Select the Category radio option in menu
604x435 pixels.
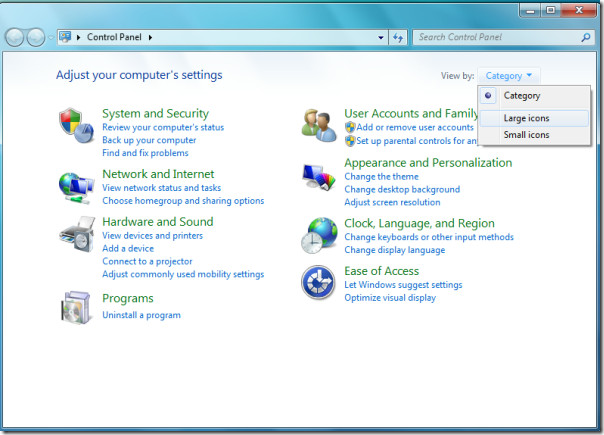click(x=534, y=96)
